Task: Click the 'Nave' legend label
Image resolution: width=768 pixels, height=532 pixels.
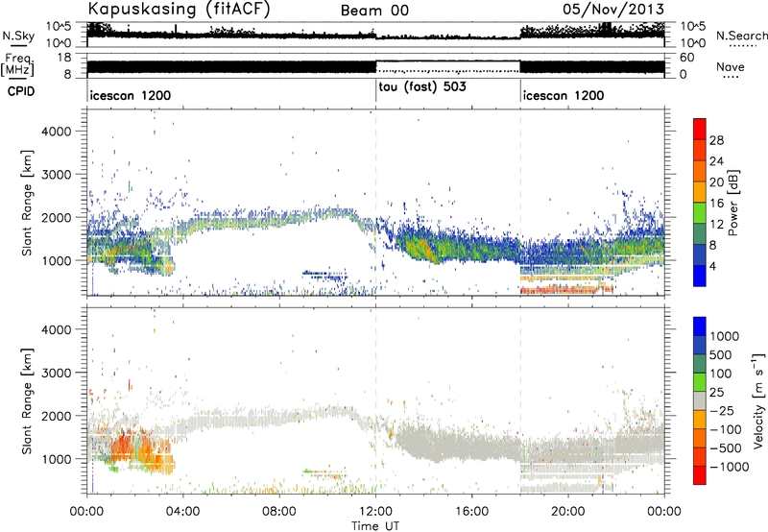Action: [731, 66]
